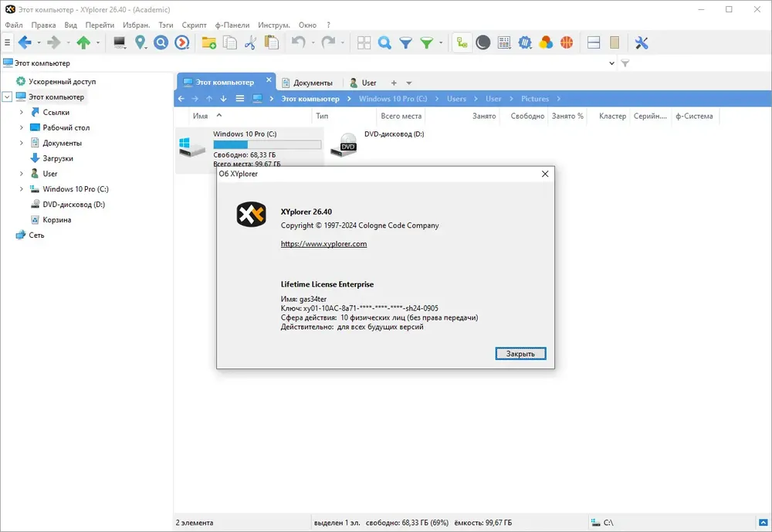Image resolution: width=772 pixels, height=532 pixels.
Task: Click the orange basketball-like web icon
Action: pos(567,43)
